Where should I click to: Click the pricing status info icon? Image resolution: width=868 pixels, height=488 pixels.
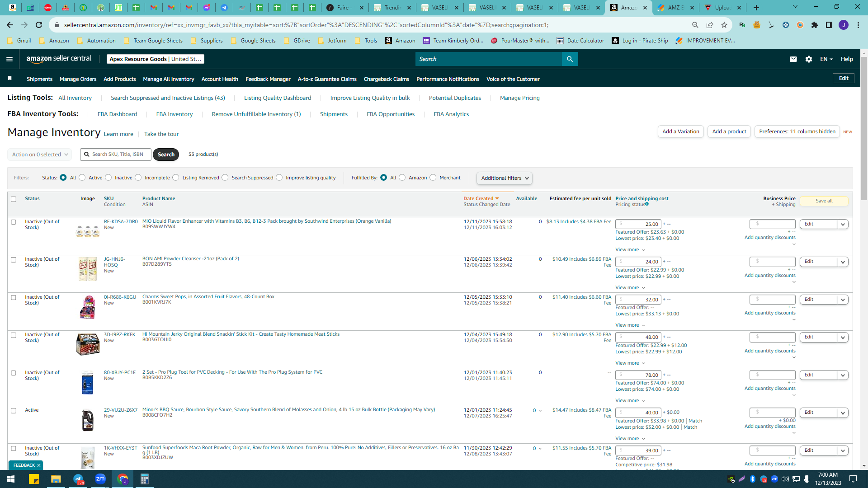point(647,204)
